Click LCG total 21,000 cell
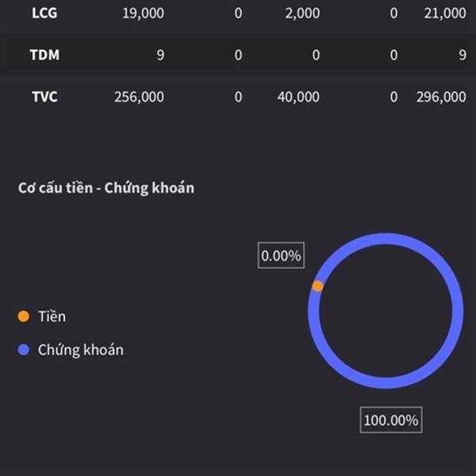 coord(445,13)
